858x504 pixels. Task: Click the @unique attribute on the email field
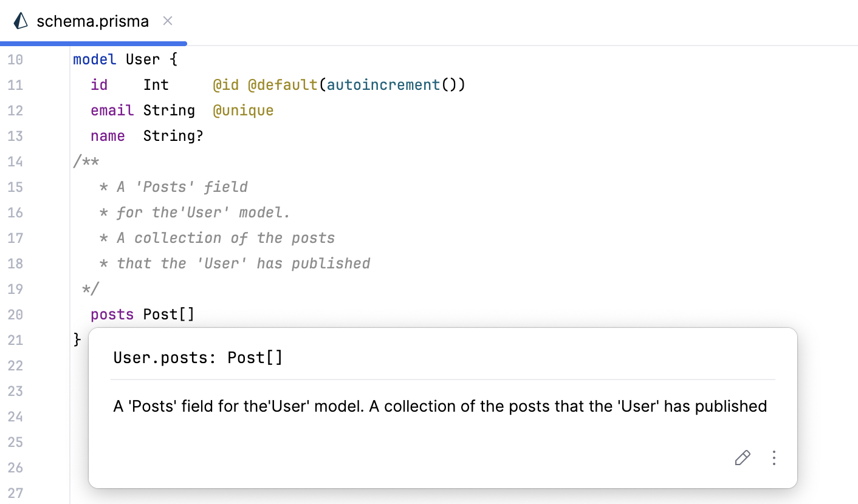tap(243, 110)
